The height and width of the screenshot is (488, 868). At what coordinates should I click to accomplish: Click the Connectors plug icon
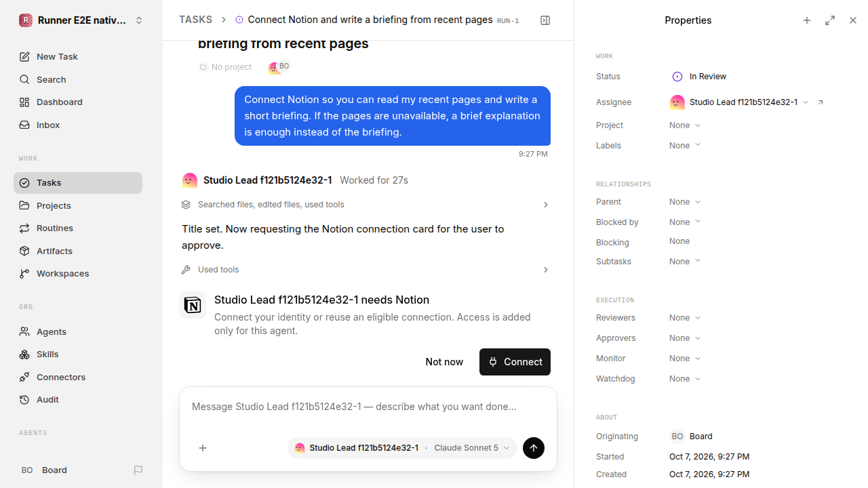[x=24, y=377]
